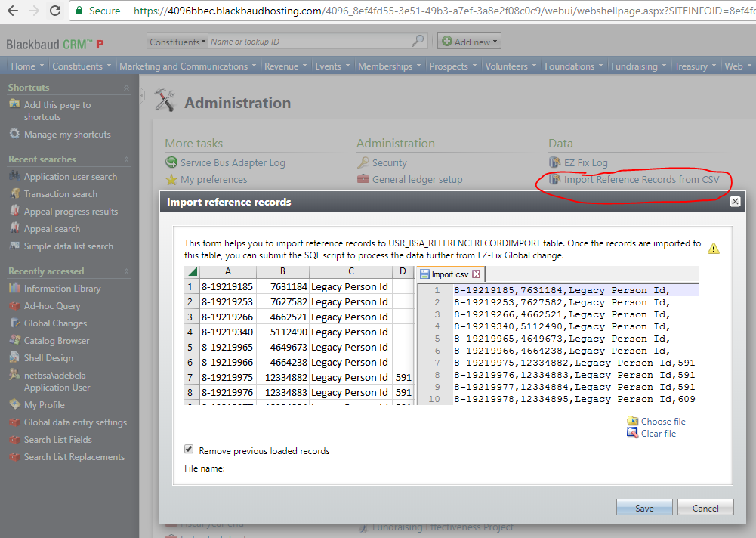Open the EZ Fix Log link
756x538 pixels.
[x=585, y=162]
